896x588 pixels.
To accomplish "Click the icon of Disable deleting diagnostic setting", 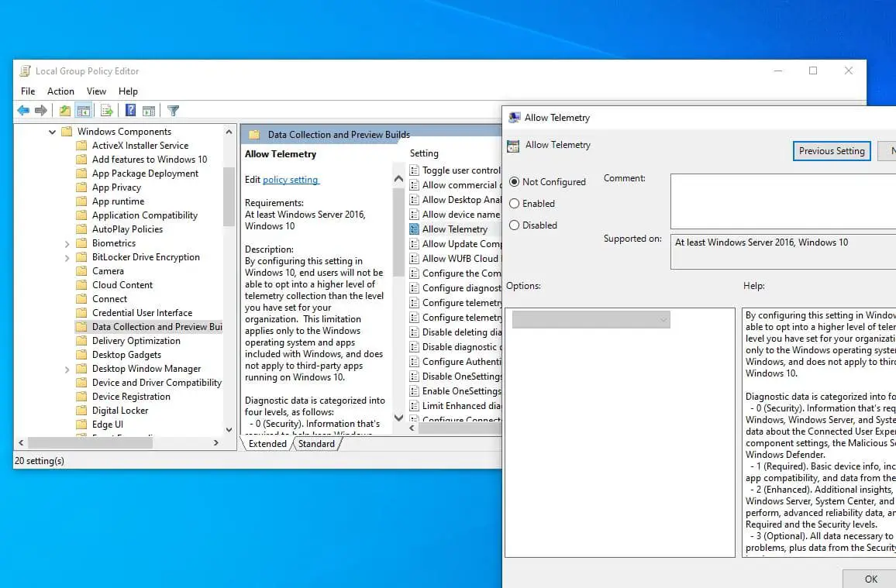I will tap(415, 332).
